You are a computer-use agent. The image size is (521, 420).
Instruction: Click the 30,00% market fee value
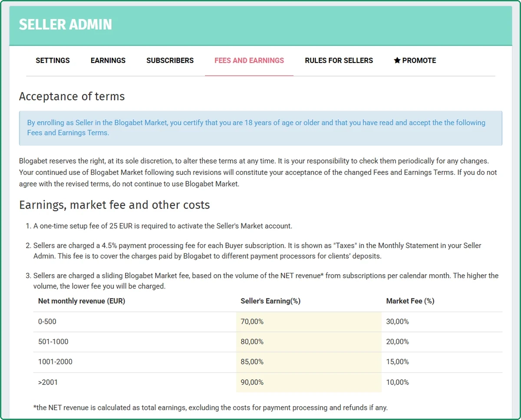coord(398,322)
